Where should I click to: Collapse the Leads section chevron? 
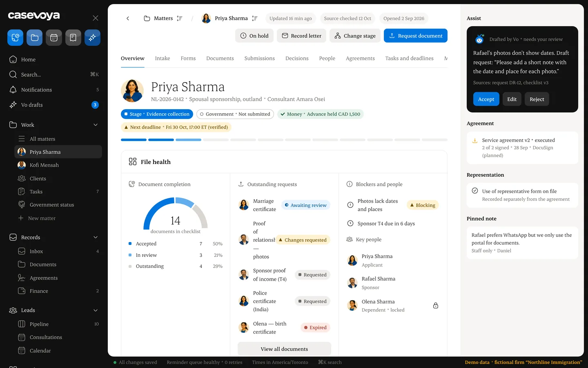(x=96, y=310)
